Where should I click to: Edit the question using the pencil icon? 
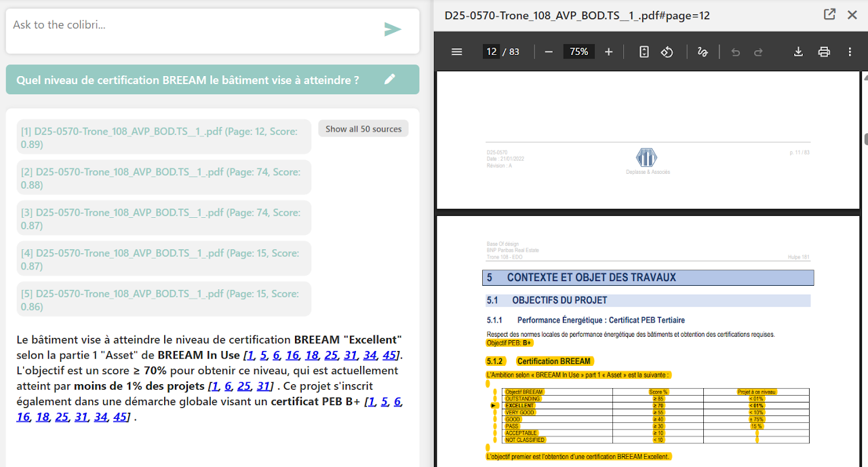(390, 79)
